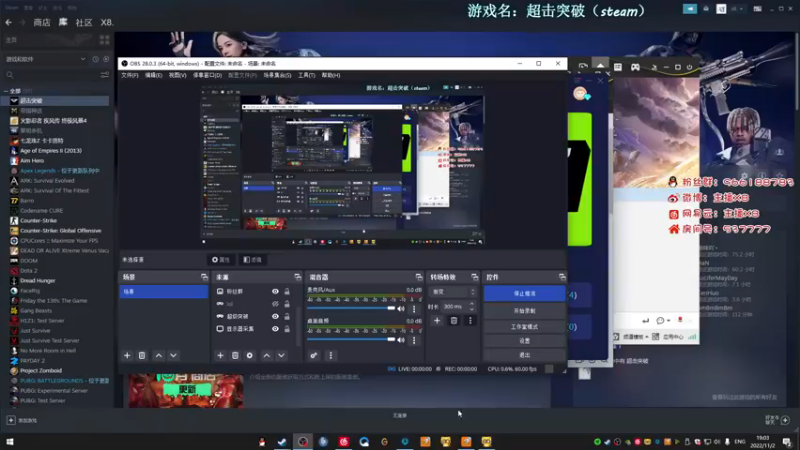
Task: Show ready-to-play games icon in Steam sidebar
Action: (106, 59)
